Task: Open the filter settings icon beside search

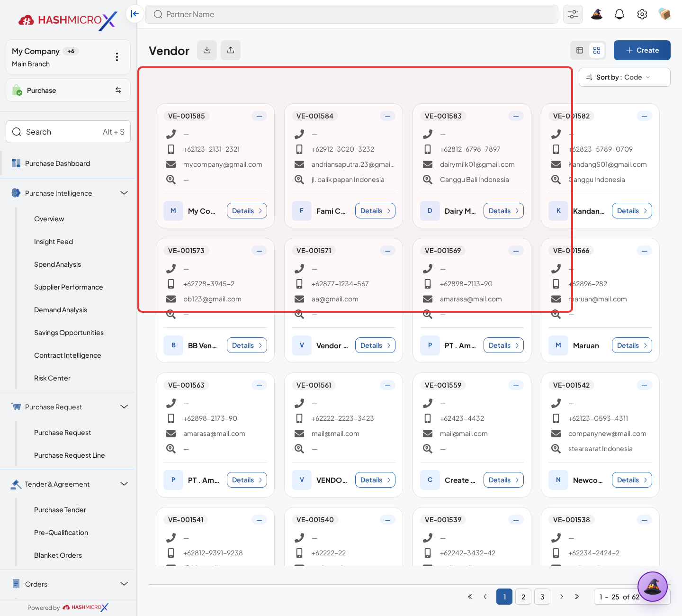Action: (x=573, y=14)
